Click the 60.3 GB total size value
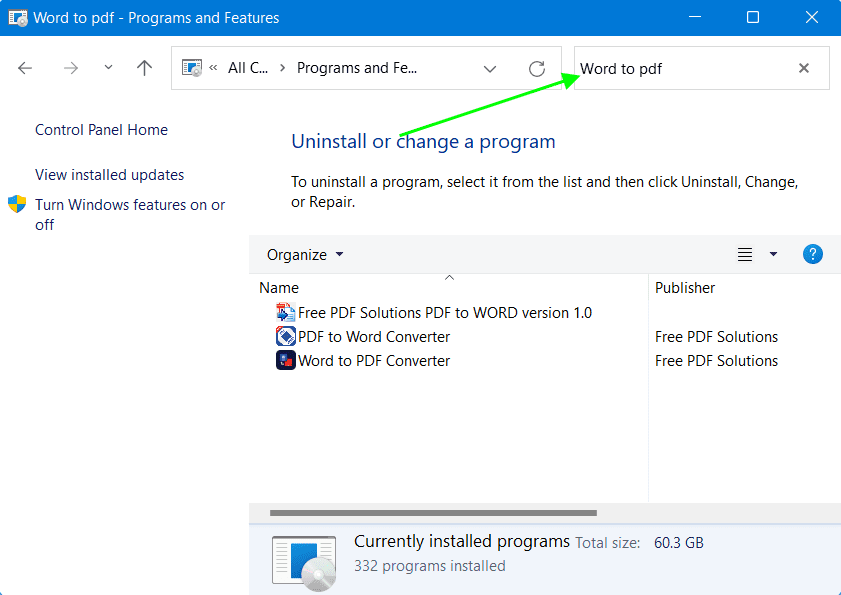The height and width of the screenshot is (595, 841). 678,543
